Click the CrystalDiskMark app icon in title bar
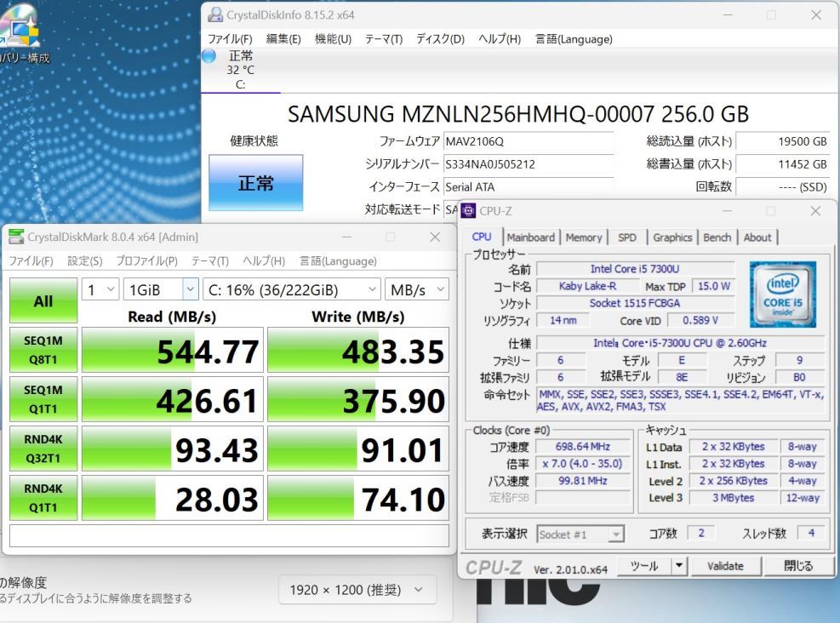Screen dimensions: 840x623 pos(17,237)
